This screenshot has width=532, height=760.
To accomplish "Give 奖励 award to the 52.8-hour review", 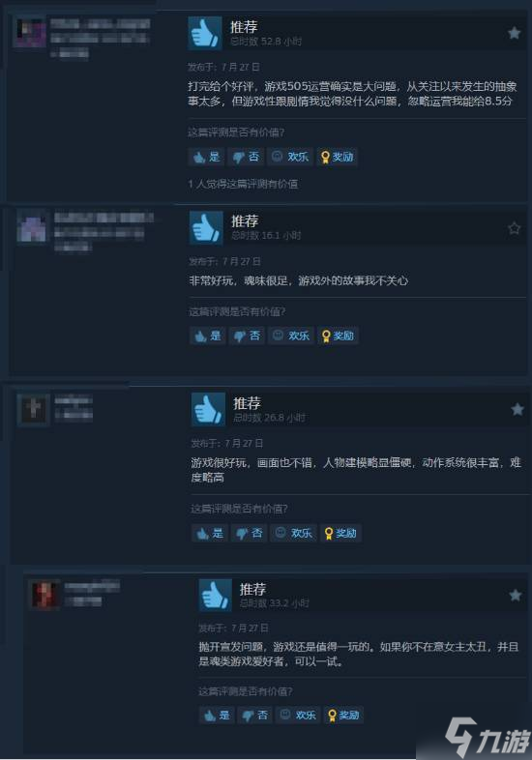I will click(337, 157).
